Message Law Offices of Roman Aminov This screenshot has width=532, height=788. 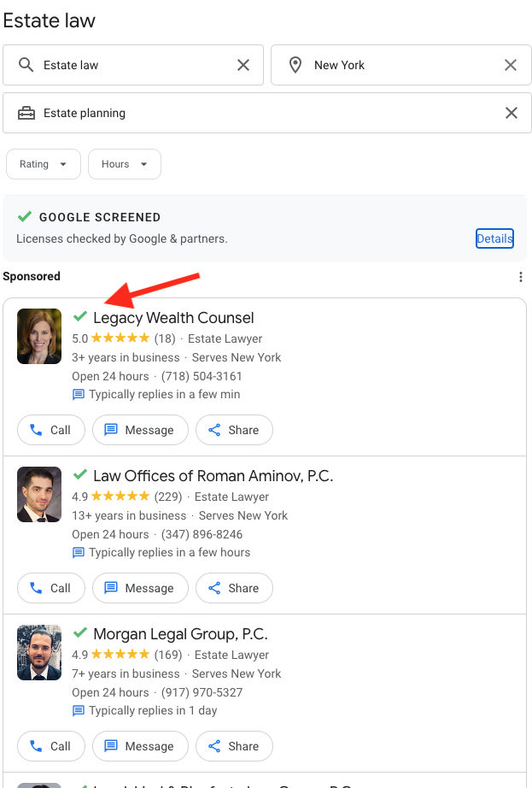[141, 588]
